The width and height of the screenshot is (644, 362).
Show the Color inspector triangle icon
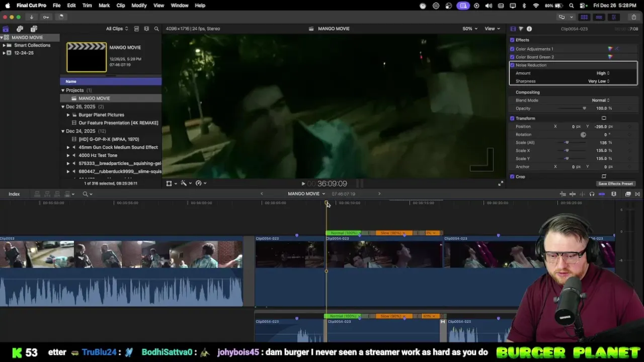tap(521, 29)
